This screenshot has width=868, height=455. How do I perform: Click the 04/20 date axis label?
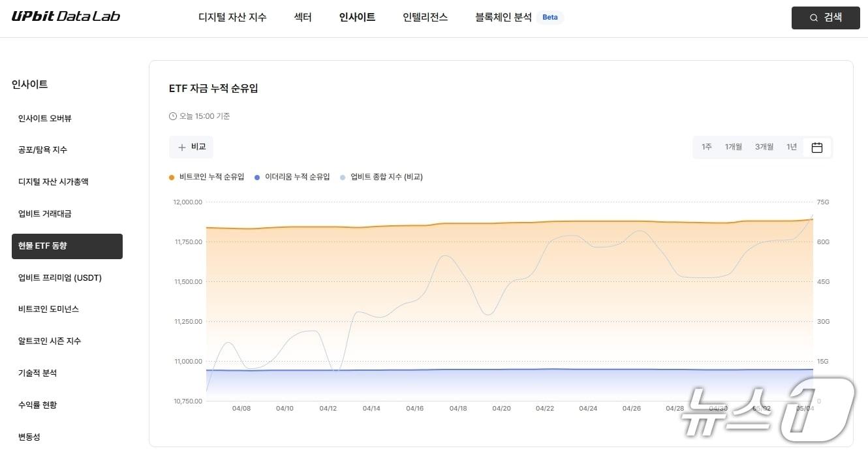pyautogui.click(x=501, y=409)
